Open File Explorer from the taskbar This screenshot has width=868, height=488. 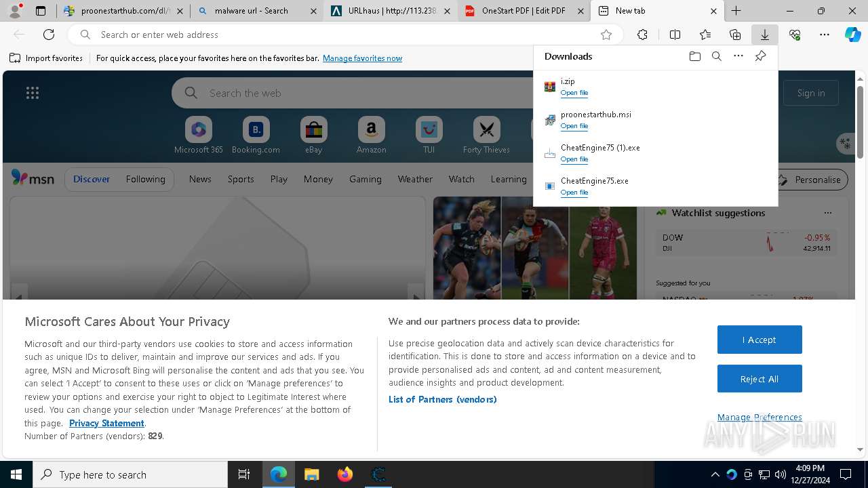[x=311, y=474]
